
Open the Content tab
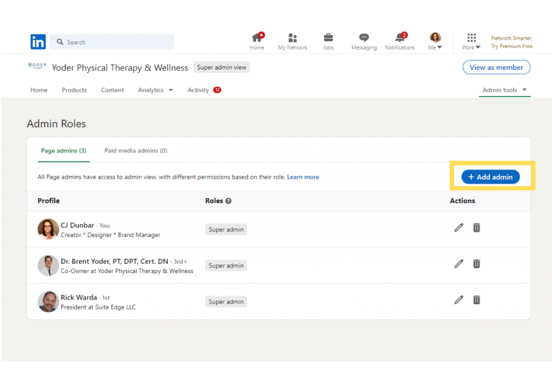point(112,90)
